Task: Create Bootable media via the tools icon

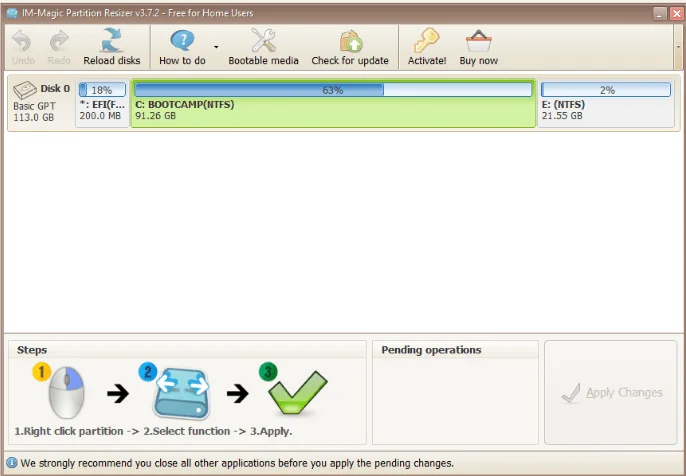Action: pos(263,41)
